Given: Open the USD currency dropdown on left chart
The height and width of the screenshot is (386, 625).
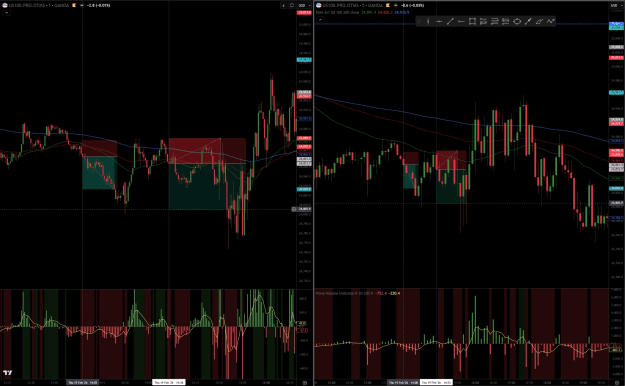Looking at the screenshot, I should point(305,5).
